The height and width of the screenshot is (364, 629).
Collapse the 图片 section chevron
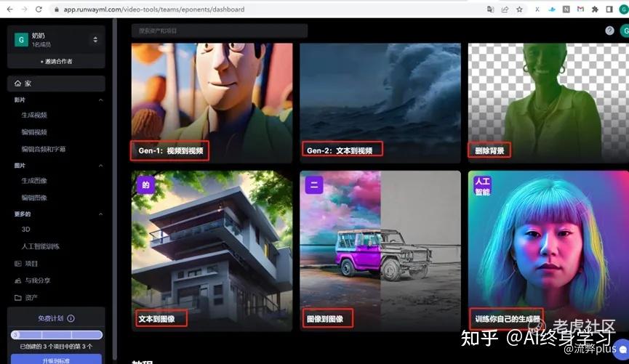click(x=100, y=166)
